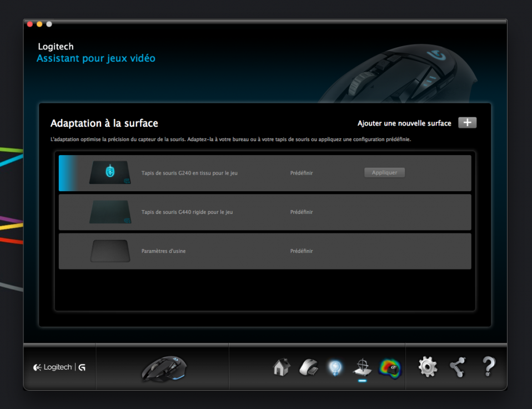Click 'Prédéfinir' in the G440 row
This screenshot has width=532, height=409.
pos(302,212)
